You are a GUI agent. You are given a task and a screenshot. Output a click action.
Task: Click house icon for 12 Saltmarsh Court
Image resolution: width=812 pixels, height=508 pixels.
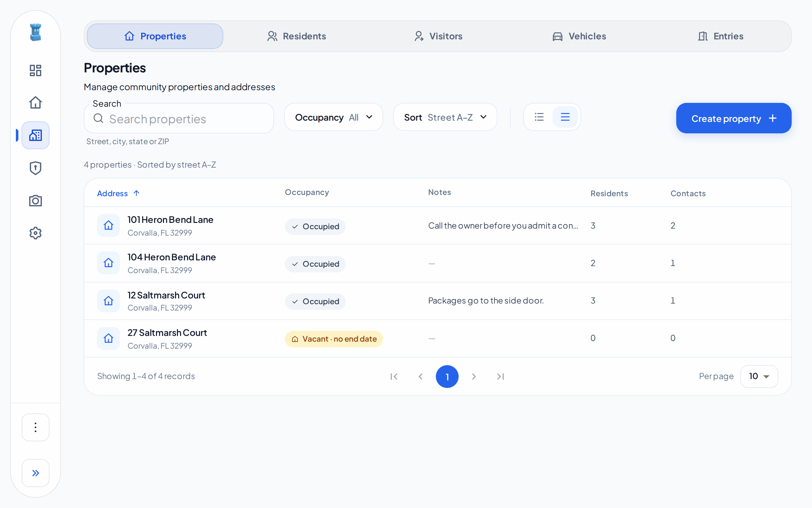[108, 301]
